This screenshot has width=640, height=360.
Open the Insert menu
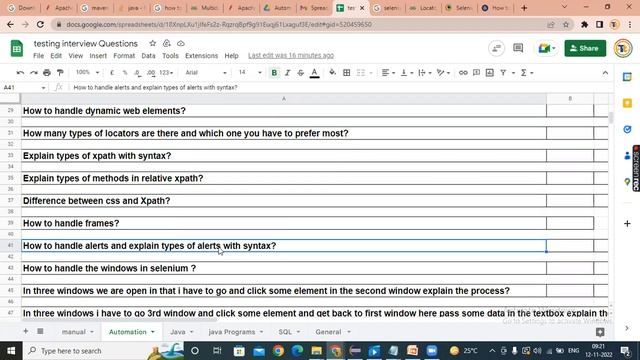point(98,56)
